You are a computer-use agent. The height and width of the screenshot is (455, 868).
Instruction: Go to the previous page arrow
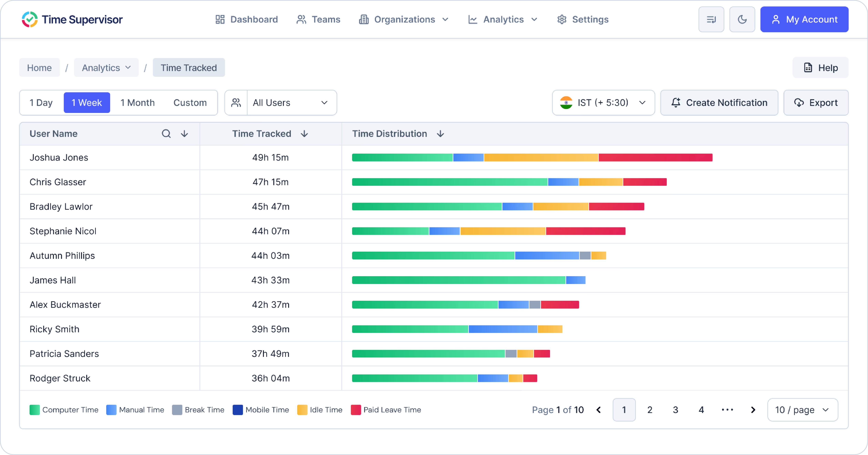point(599,410)
